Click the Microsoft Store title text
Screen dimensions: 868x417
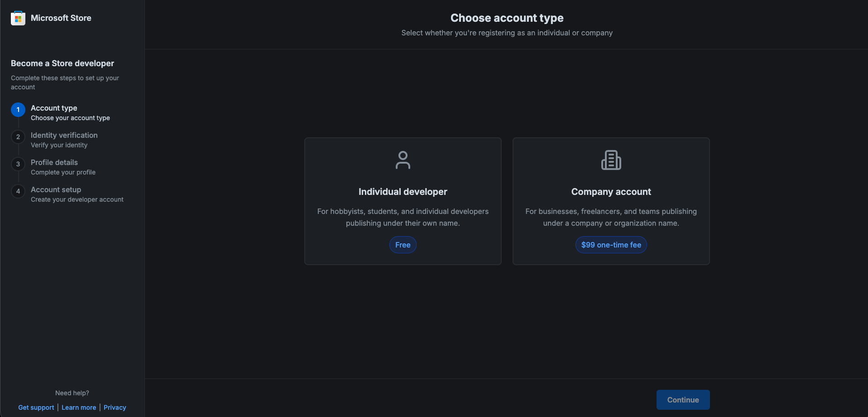[61, 18]
